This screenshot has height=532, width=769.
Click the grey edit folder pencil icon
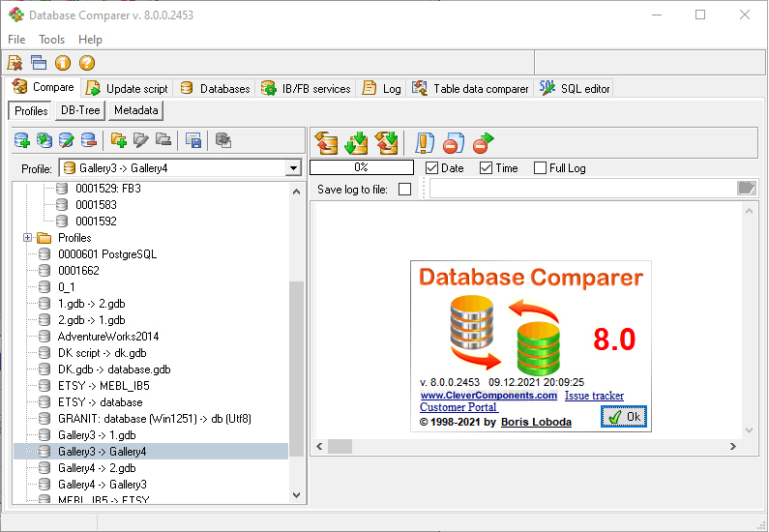pyautogui.click(x=141, y=140)
